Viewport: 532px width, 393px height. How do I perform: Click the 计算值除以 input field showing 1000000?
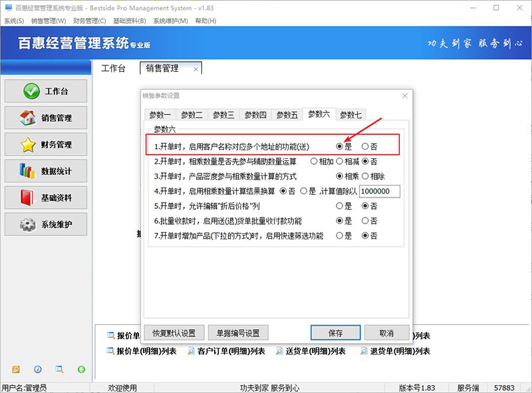click(380, 191)
